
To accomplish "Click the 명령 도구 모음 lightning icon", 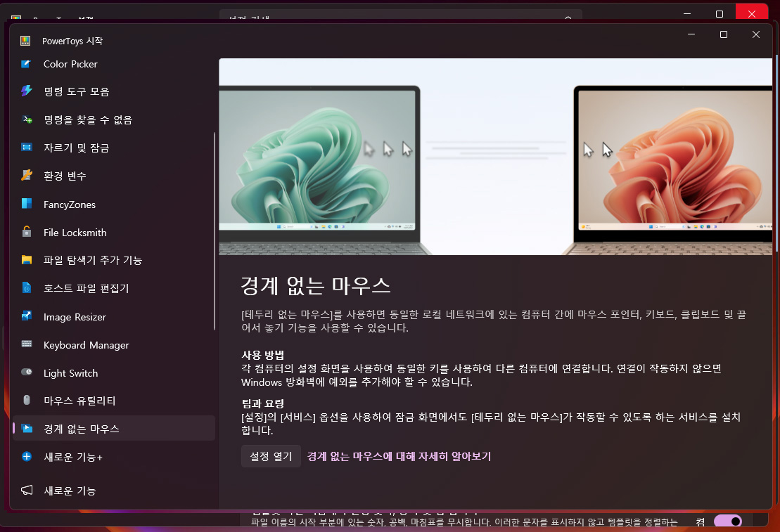I will click(x=26, y=91).
